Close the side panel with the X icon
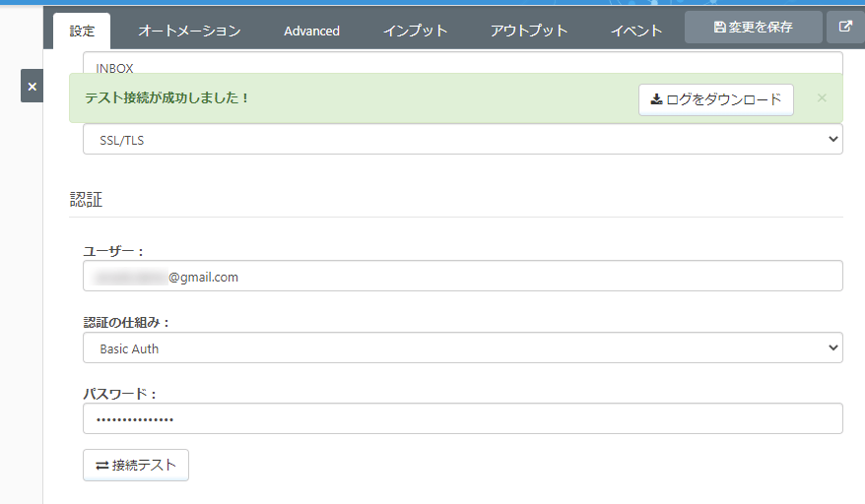Viewport: 865px width, 504px height. [32, 87]
